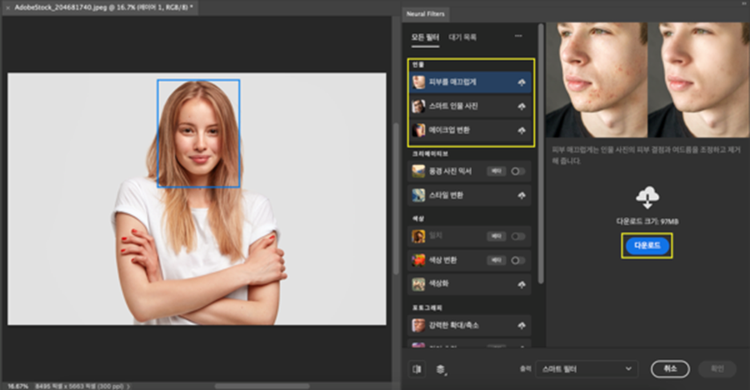Click the status bar arrow after dimensions

(x=128, y=386)
